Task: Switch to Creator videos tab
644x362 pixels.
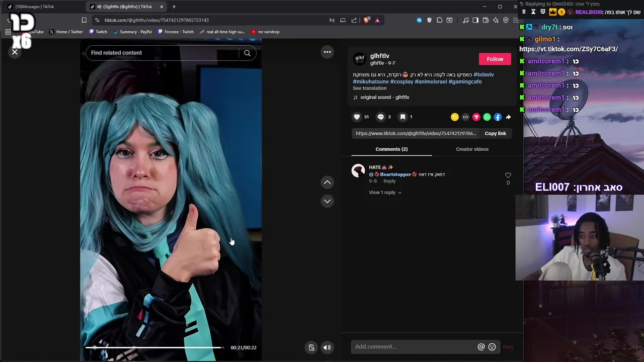Action: (472, 149)
